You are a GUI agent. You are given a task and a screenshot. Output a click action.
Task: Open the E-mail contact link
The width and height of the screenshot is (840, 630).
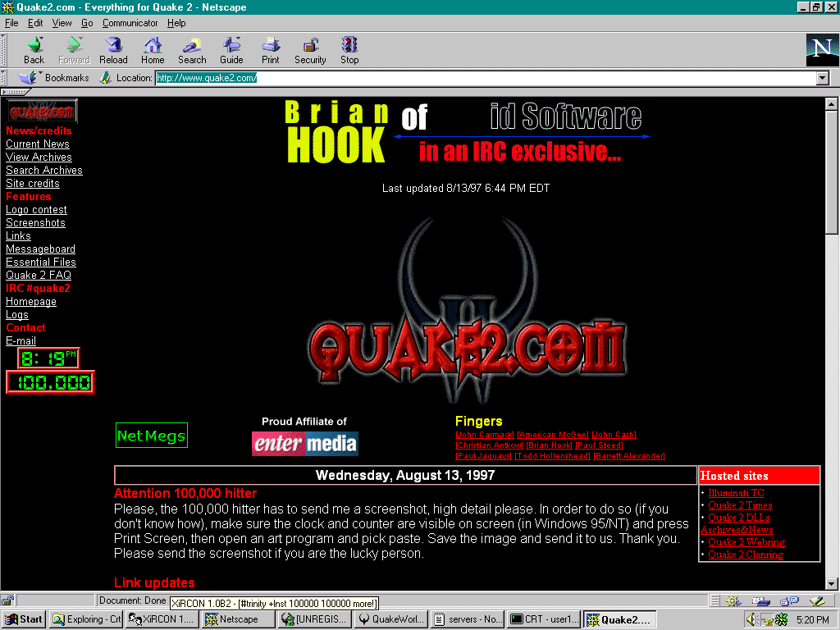click(21, 340)
